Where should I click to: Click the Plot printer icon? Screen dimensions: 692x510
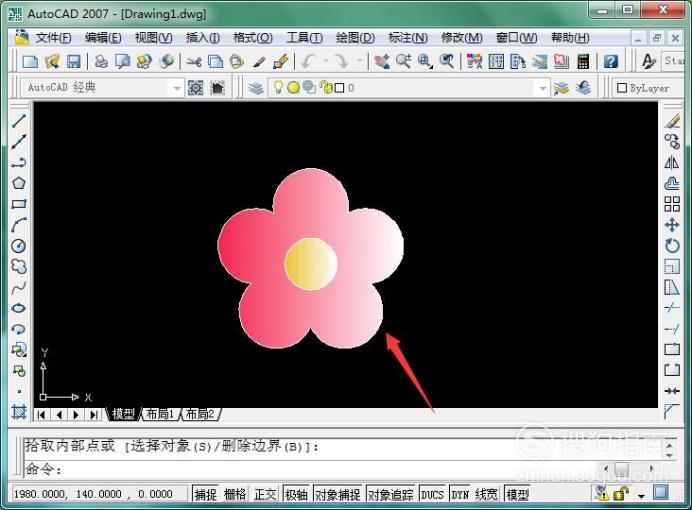coord(102,61)
